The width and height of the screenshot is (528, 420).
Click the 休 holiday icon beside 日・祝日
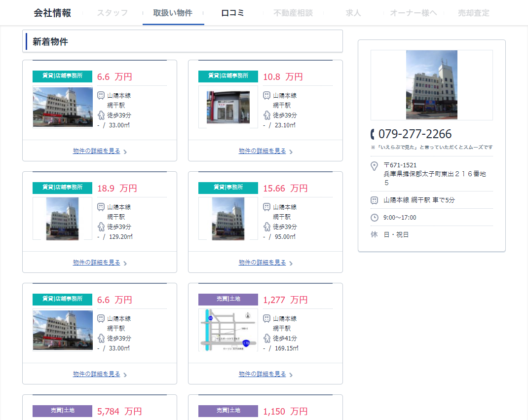tap(374, 234)
